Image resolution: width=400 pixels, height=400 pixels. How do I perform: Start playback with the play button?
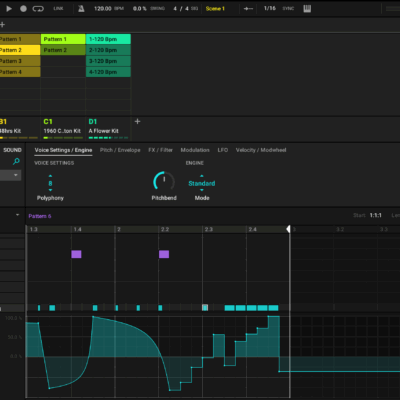coord(9,9)
